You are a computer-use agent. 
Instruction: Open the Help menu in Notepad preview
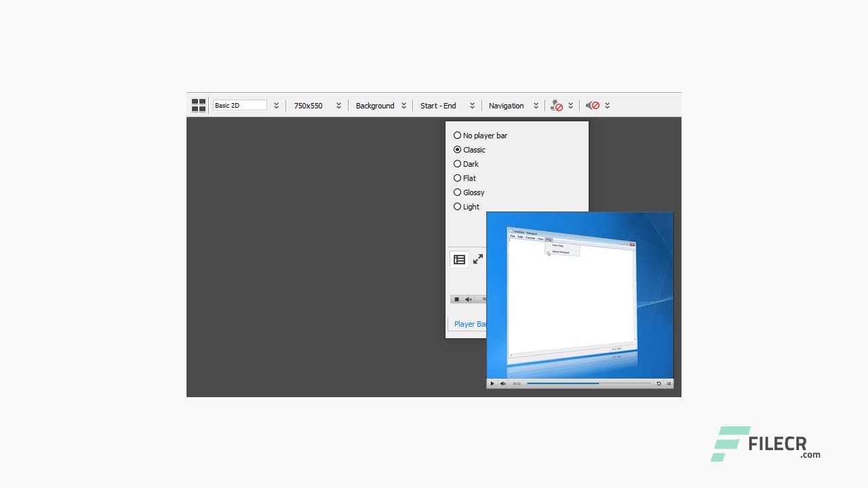coord(549,240)
